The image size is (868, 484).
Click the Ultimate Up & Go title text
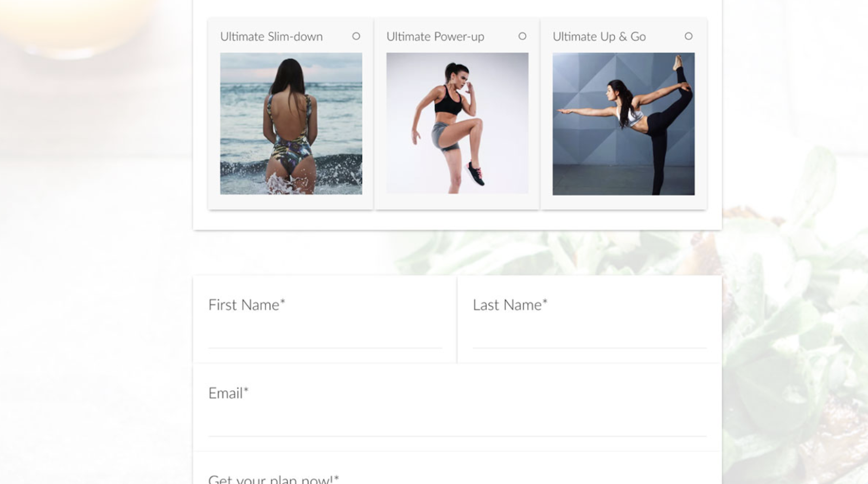(599, 36)
